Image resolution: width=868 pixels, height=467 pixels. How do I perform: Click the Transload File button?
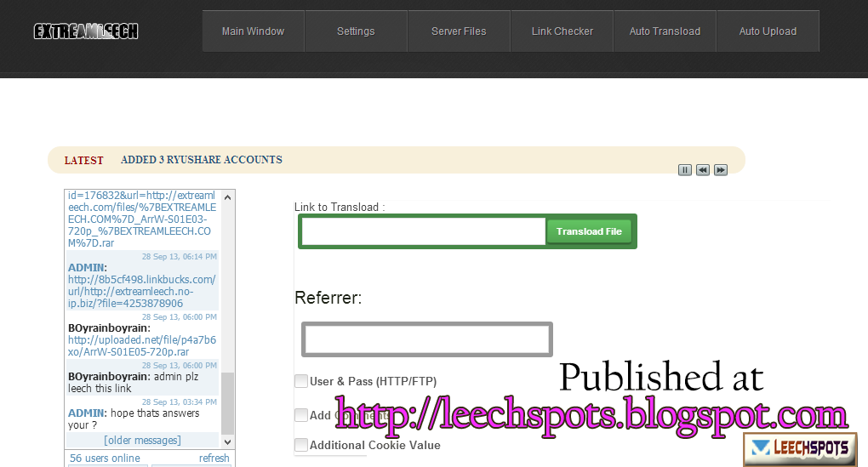(x=589, y=231)
